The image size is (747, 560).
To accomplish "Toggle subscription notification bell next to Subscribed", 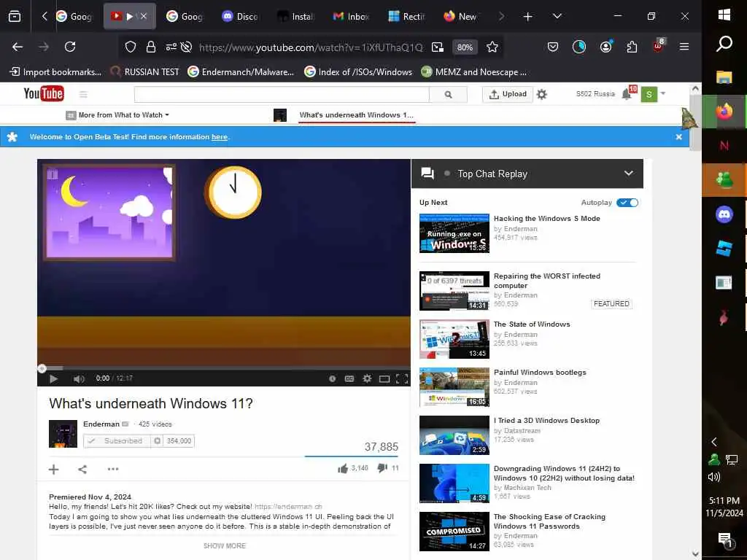I will tap(158, 441).
